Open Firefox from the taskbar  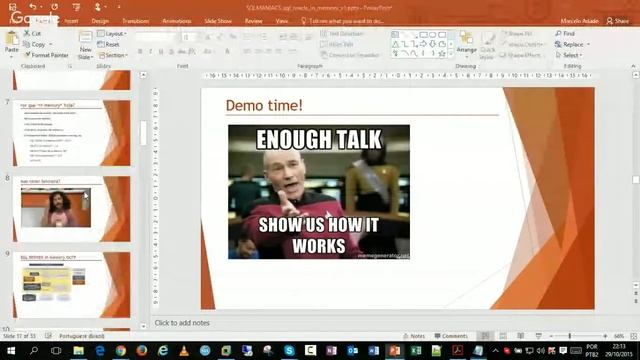pos(142,351)
